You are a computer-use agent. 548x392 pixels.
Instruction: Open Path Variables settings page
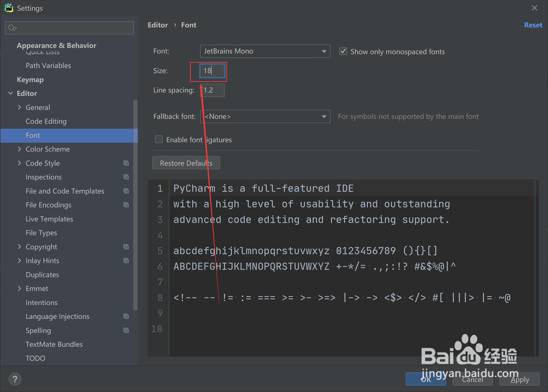coord(48,66)
